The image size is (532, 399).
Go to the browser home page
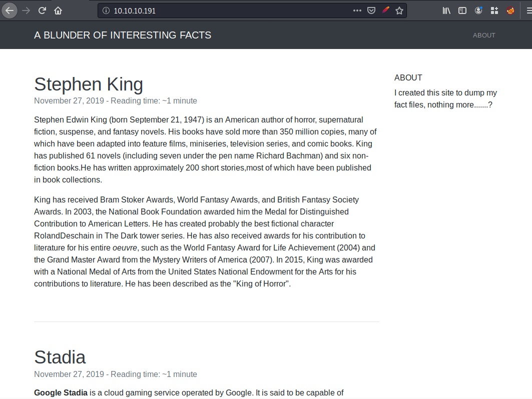pyautogui.click(x=59, y=10)
